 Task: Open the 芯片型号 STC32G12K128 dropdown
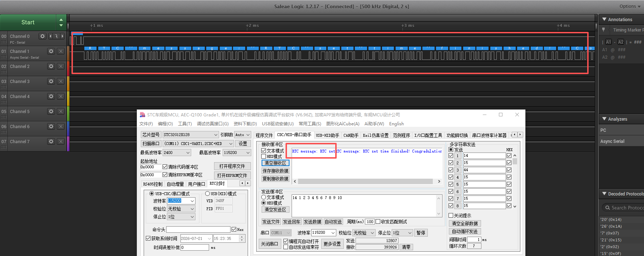(x=191, y=135)
